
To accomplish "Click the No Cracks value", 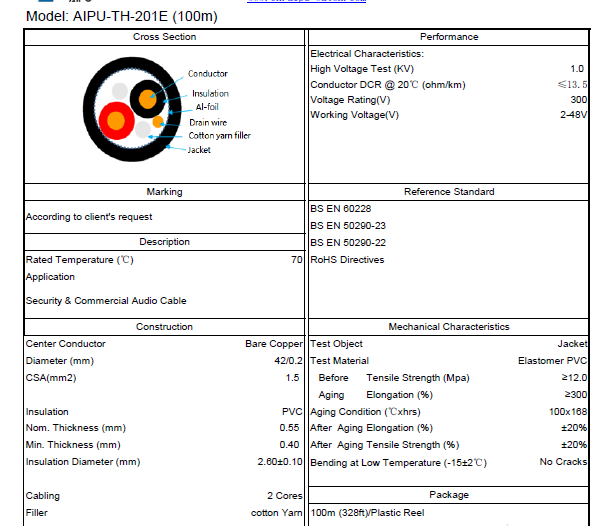I will click(563, 462).
